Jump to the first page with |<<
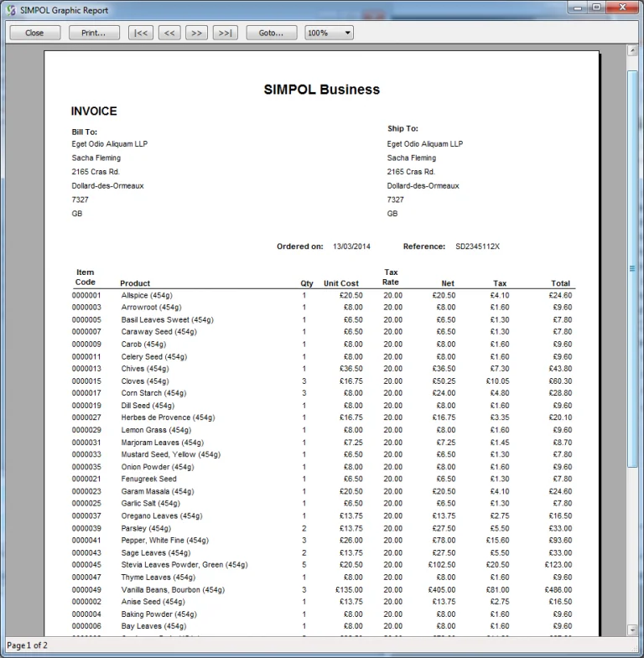 click(140, 33)
